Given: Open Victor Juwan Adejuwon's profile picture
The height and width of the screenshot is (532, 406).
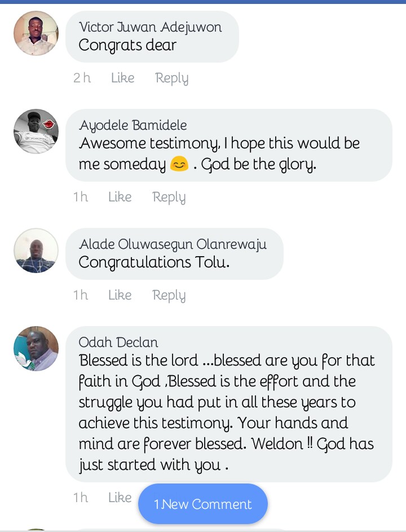Looking at the screenshot, I should pyautogui.click(x=36, y=33).
